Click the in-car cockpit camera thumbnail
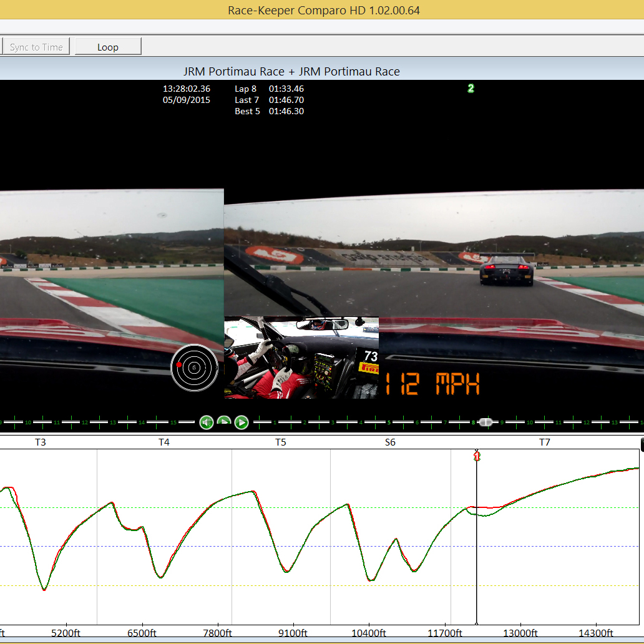Image resolution: width=644 pixels, height=644 pixels. click(x=301, y=358)
